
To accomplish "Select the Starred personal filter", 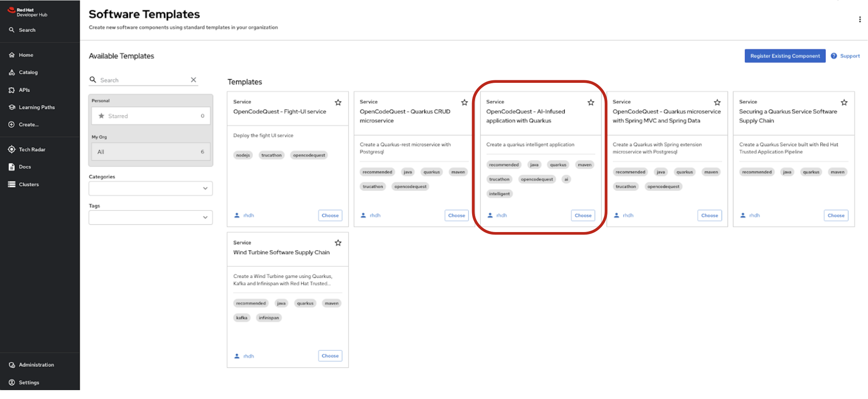I will [151, 116].
